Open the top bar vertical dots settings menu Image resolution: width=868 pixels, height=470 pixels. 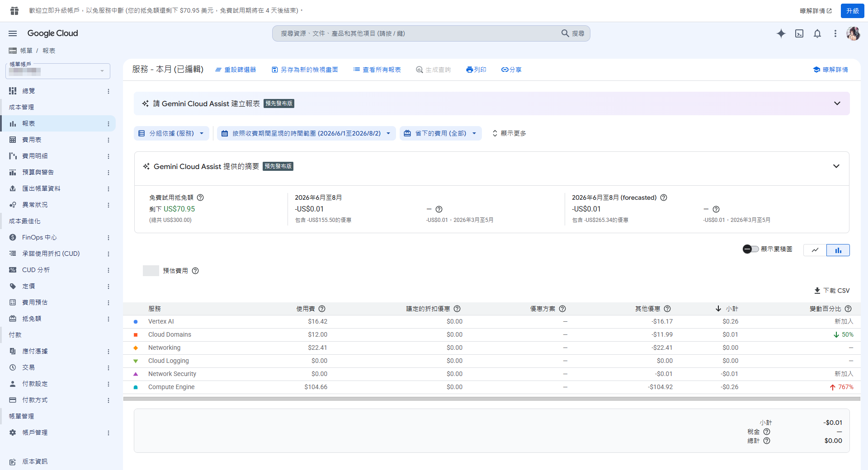point(835,33)
